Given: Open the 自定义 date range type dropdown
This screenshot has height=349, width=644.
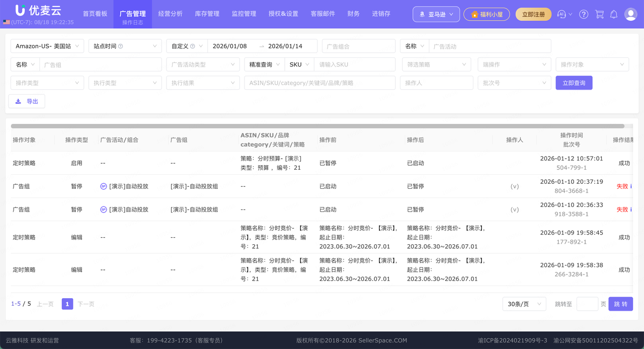Looking at the screenshot, I should [x=187, y=46].
